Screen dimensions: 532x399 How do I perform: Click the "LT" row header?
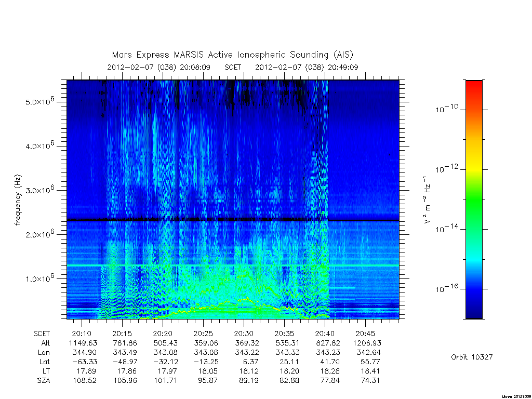[46, 371]
